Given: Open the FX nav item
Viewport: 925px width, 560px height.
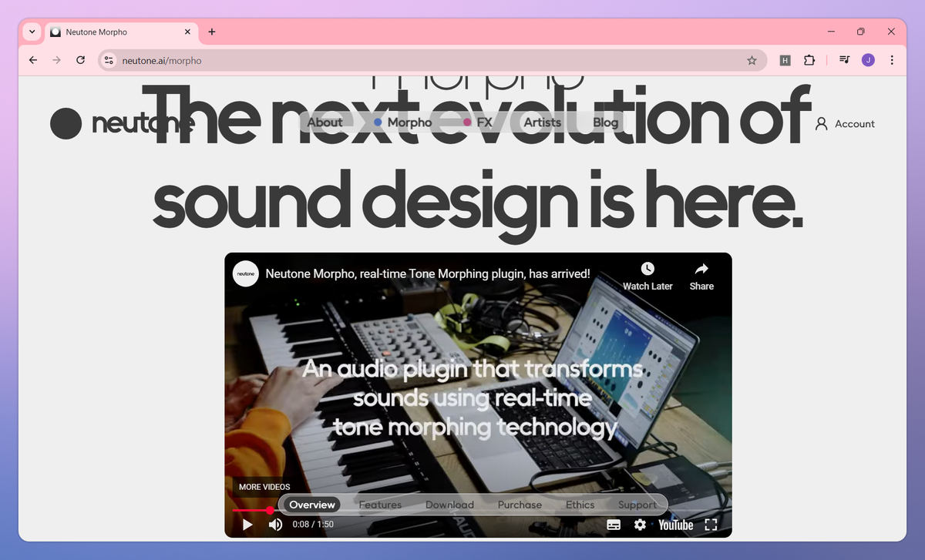Looking at the screenshot, I should click(x=478, y=122).
